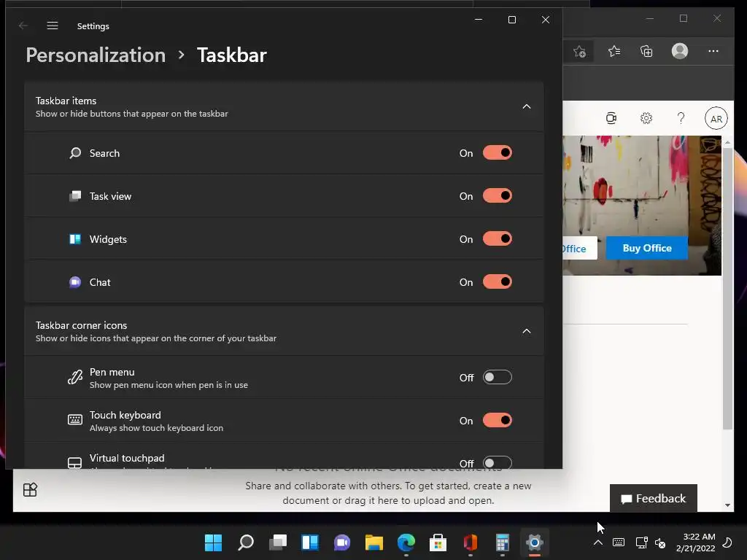Click 'Always show touch keyboard icon' text
The width and height of the screenshot is (747, 560).
[x=156, y=428]
